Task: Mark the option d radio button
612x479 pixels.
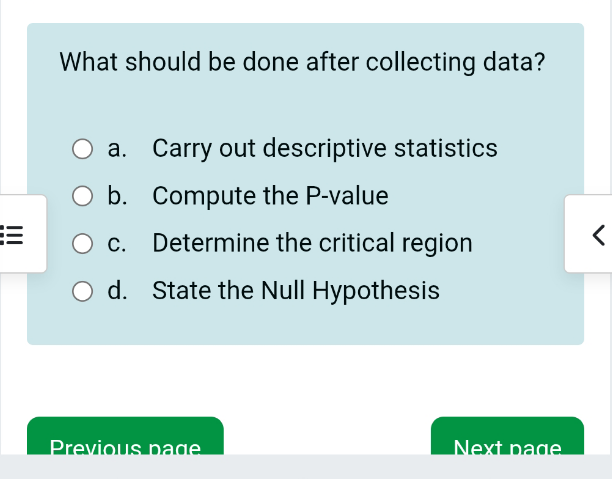Action: click(x=83, y=292)
